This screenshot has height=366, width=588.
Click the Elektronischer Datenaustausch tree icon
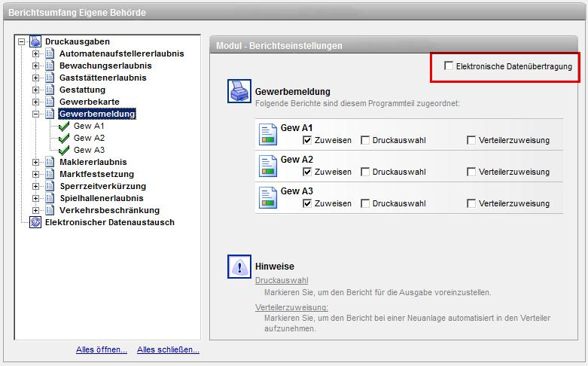tap(35, 222)
